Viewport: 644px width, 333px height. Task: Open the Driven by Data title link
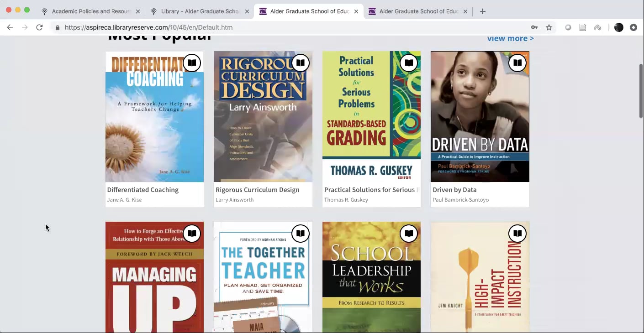click(x=454, y=190)
